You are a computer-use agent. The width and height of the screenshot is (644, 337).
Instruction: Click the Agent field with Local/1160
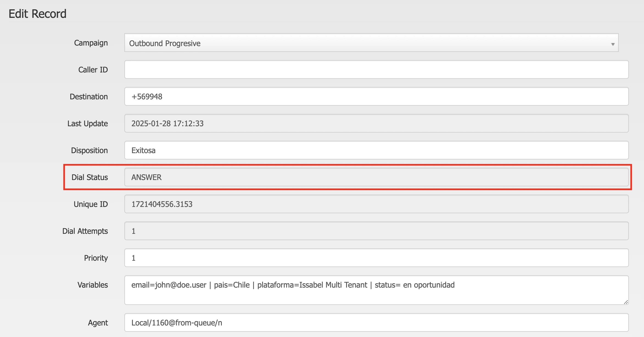tap(376, 323)
